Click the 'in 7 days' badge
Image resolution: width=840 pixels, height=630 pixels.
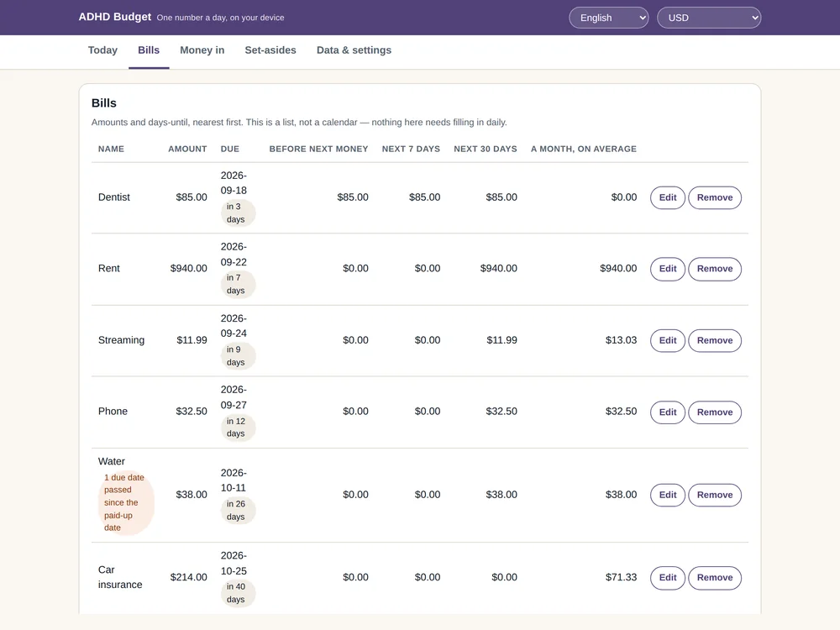[x=238, y=284]
